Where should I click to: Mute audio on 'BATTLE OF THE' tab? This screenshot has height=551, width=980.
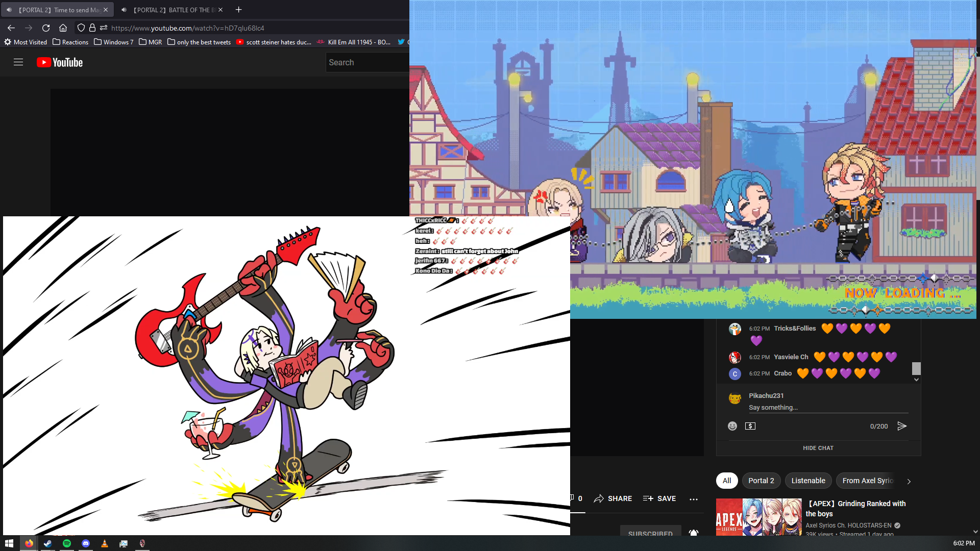(x=124, y=10)
